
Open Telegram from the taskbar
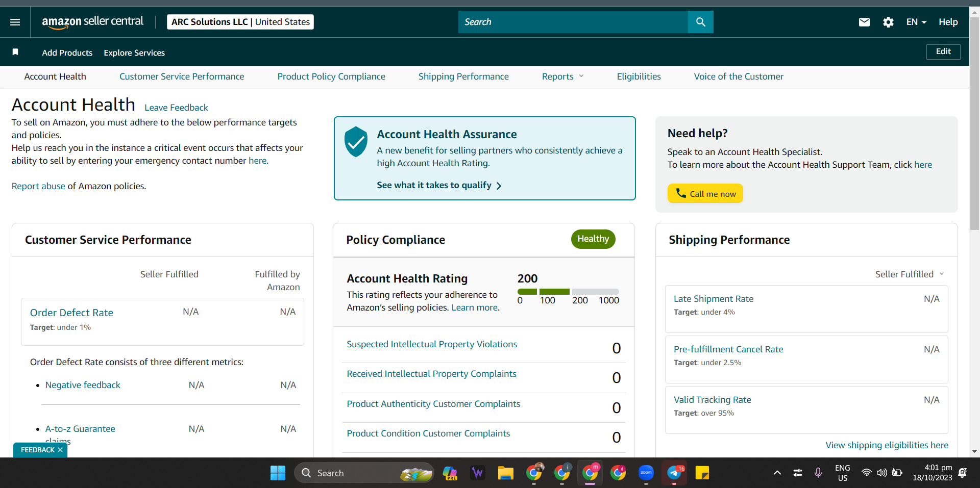[x=674, y=473]
